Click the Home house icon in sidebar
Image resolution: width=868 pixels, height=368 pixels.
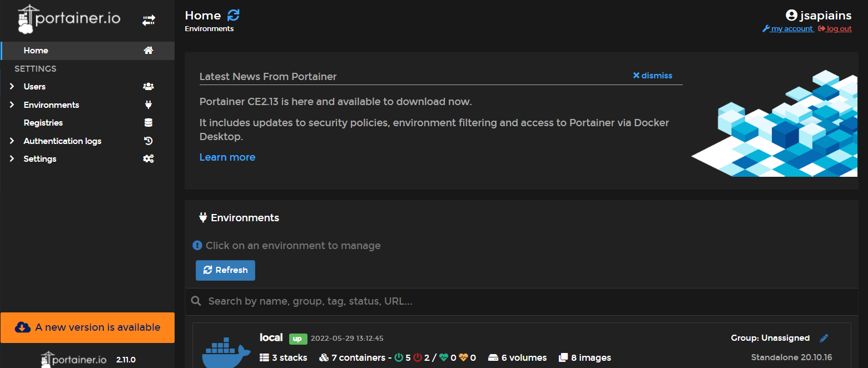point(148,51)
